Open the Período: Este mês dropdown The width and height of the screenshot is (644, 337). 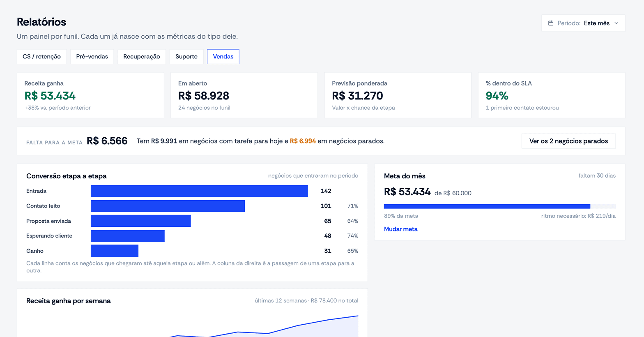583,23
